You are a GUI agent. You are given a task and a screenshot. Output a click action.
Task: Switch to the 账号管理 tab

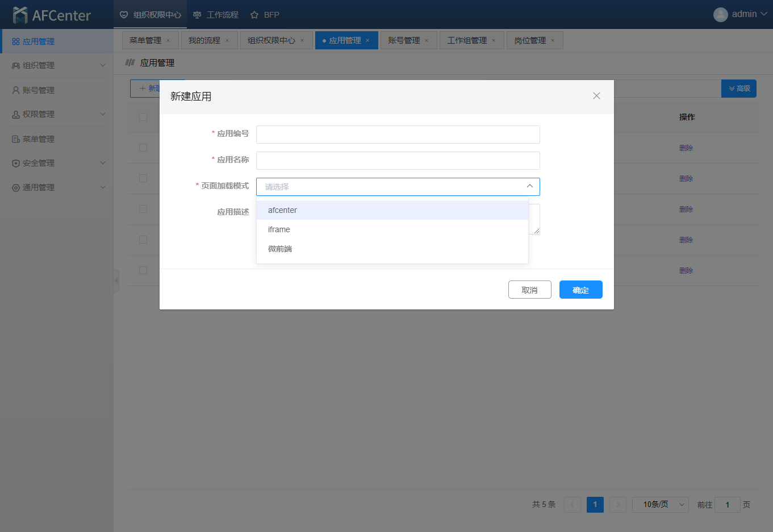pos(404,41)
